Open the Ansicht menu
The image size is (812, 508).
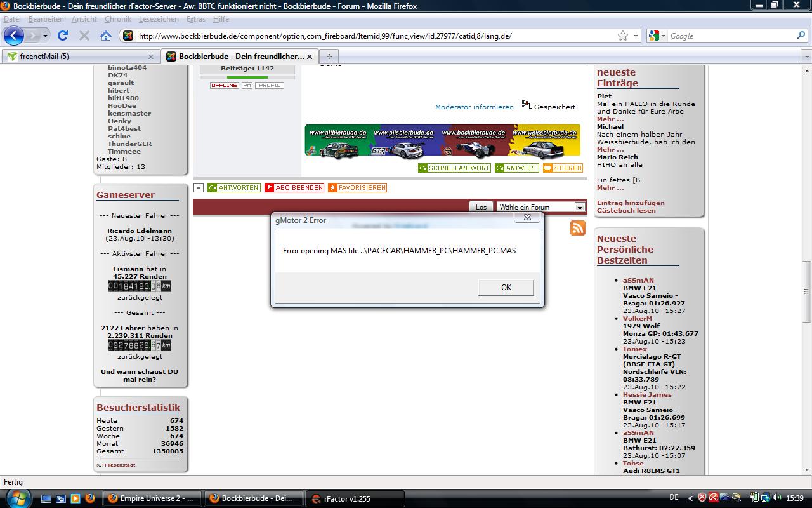[84, 19]
